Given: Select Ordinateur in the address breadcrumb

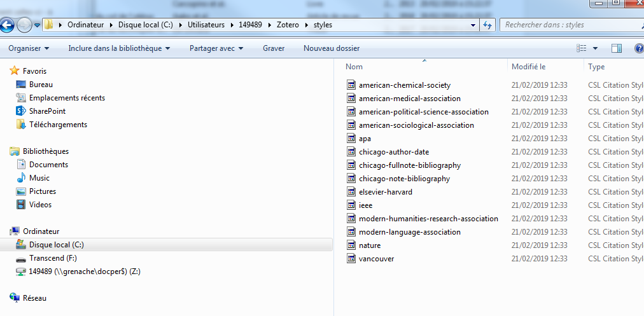Looking at the screenshot, I should point(86,25).
